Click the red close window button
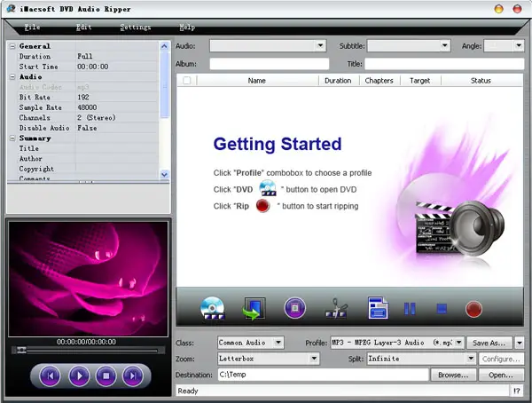The width and height of the screenshot is (532, 403). 517,9
